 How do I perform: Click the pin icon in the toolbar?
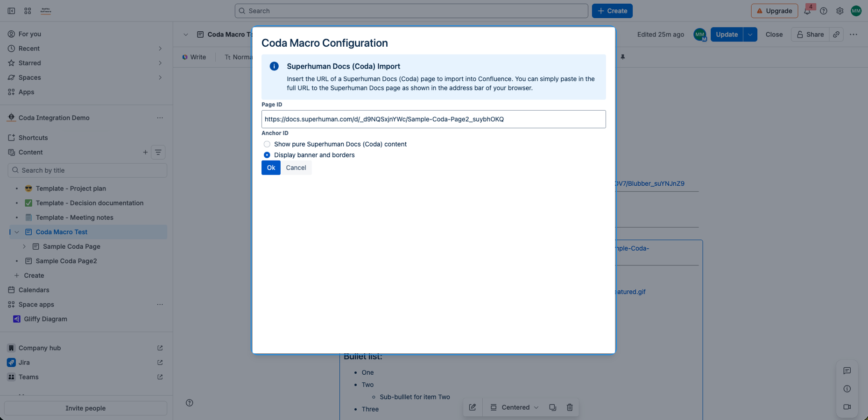(x=622, y=57)
